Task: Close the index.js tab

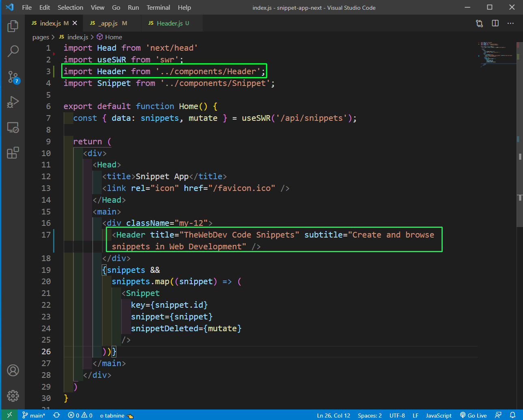Action: 75,23
